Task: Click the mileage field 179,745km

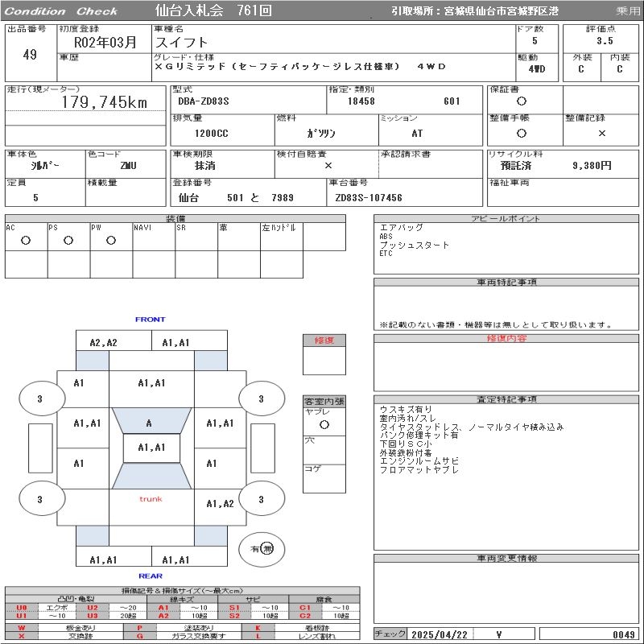Action: 105,102
